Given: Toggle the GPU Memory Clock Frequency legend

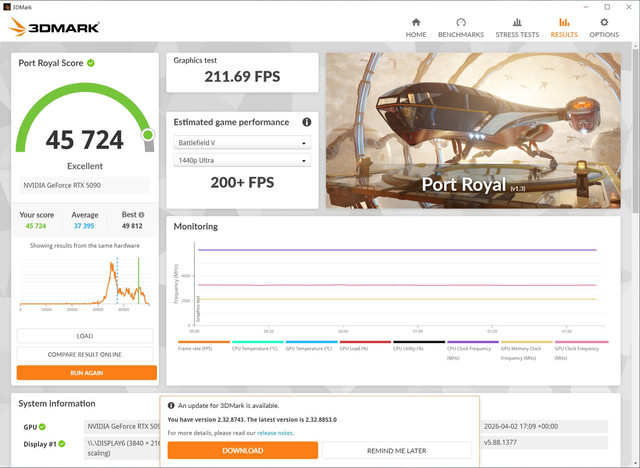Looking at the screenshot, I should point(527,351).
